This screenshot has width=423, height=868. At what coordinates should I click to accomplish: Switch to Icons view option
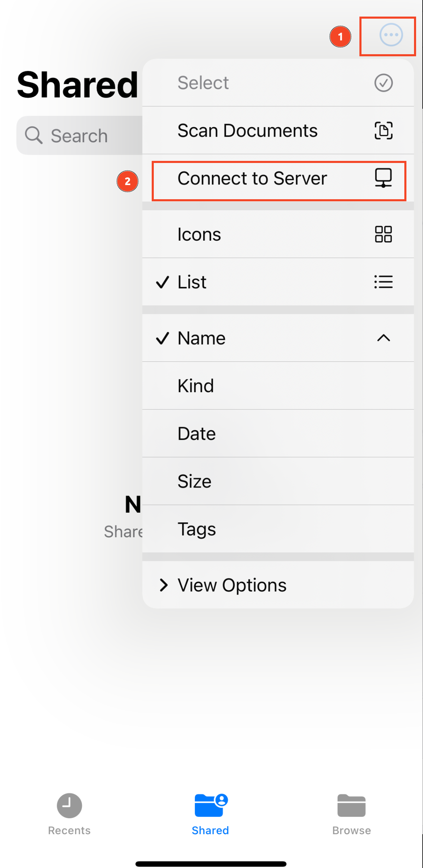click(x=199, y=234)
